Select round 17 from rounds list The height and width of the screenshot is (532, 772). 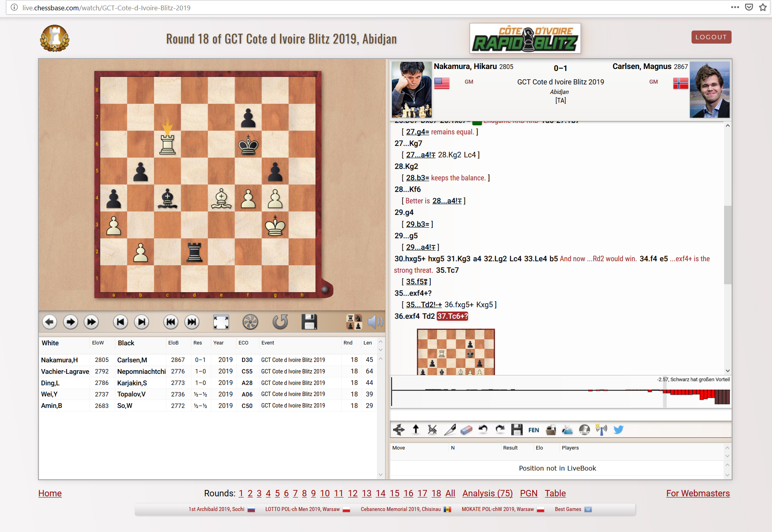(x=422, y=493)
